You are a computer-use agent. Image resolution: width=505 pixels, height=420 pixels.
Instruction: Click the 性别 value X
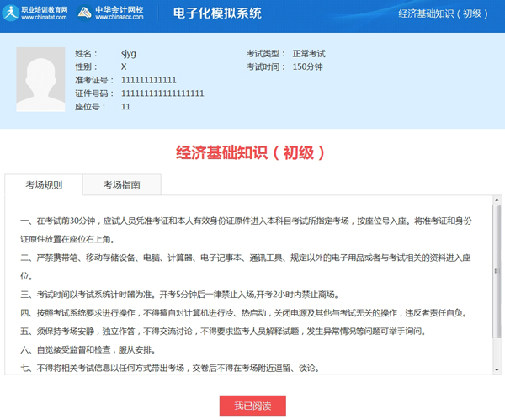click(124, 66)
